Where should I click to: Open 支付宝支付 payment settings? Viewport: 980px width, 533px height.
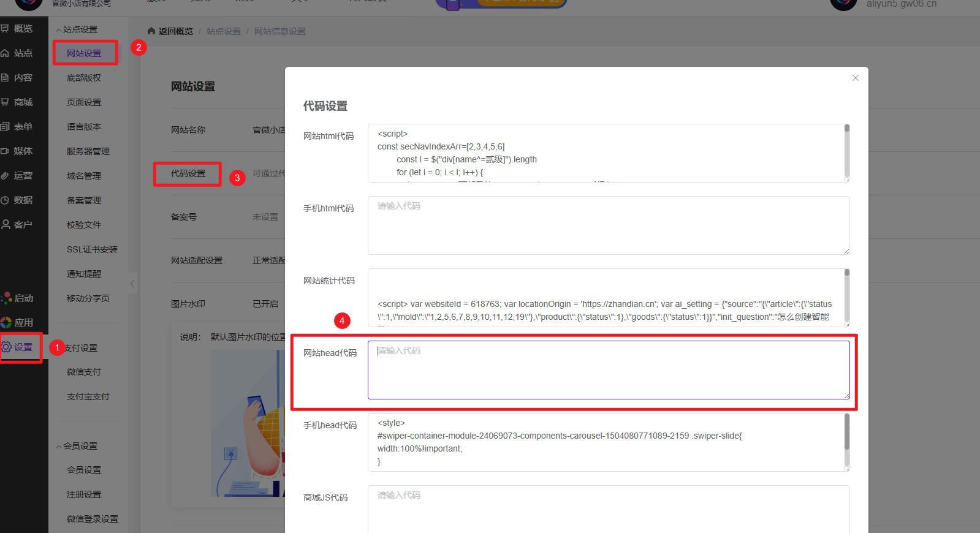point(88,396)
